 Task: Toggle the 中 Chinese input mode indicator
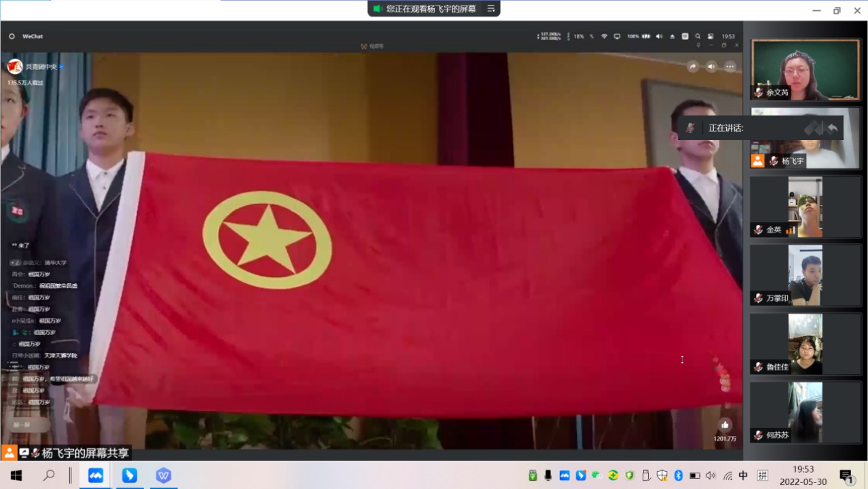pyautogui.click(x=744, y=475)
